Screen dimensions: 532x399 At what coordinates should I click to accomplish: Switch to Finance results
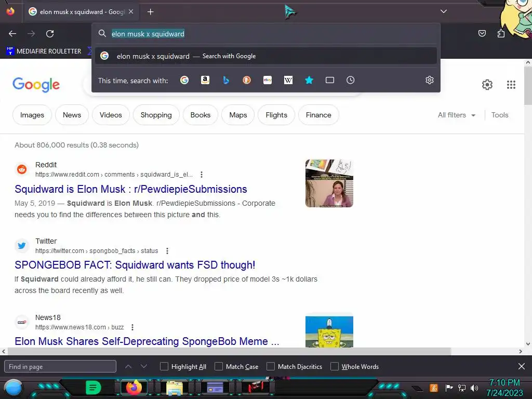click(x=318, y=115)
